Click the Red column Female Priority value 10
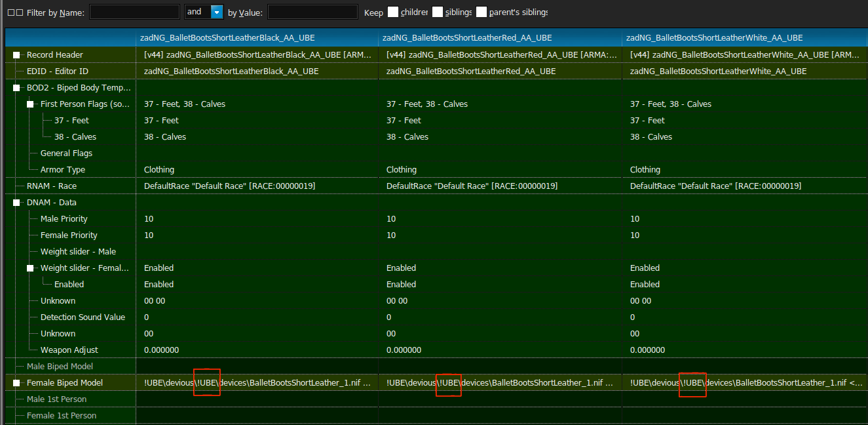The image size is (868, 425). point(391,235)
